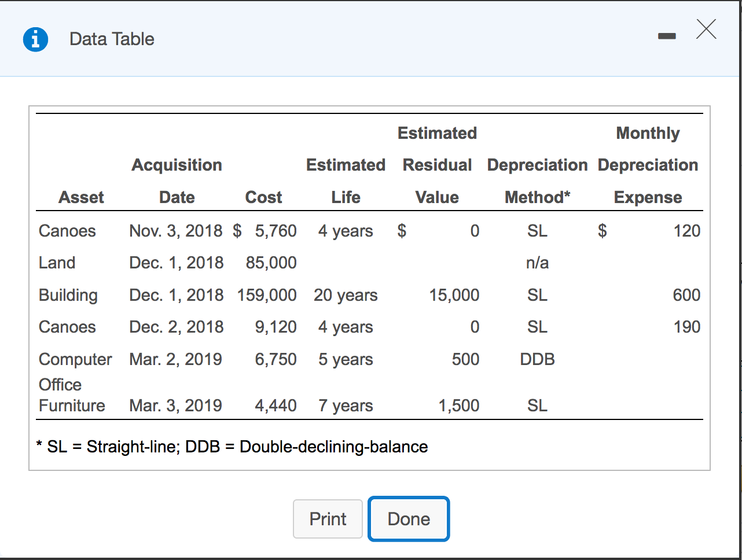The width and height of the screenshot is (742, 560).
Task: Select the Land asset row label
Action: tap(57, 263)
